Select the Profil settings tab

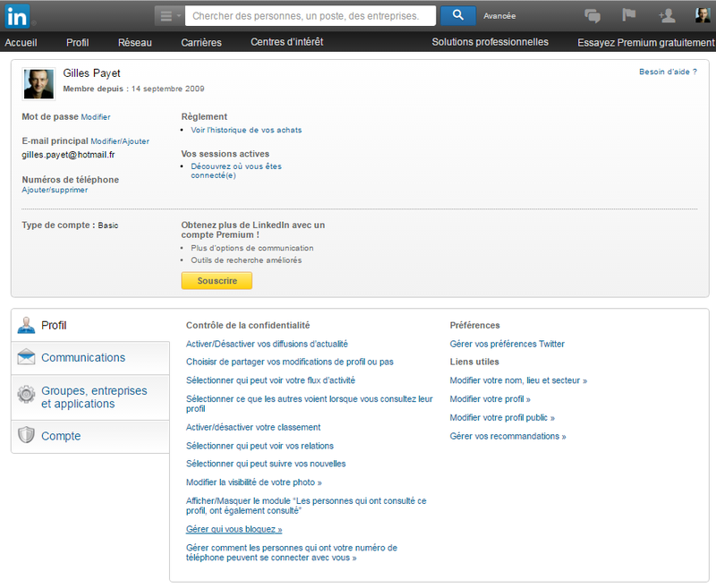coord(90,325)
